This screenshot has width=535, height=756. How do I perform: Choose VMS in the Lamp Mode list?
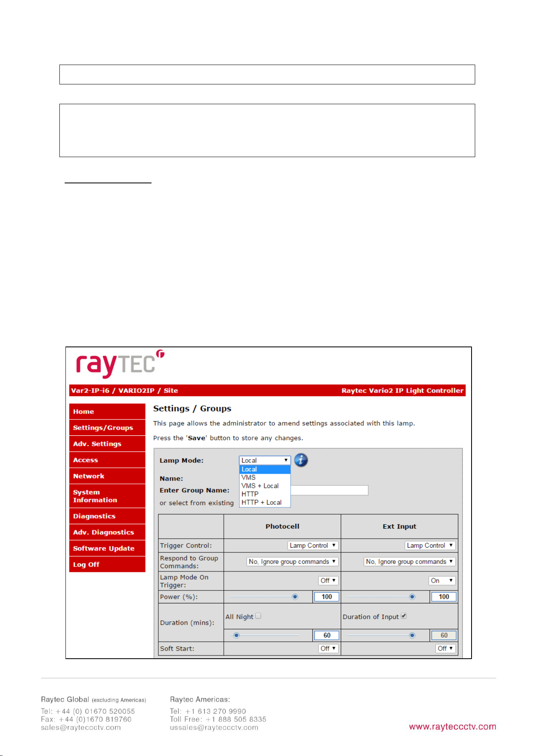(265, 477)
